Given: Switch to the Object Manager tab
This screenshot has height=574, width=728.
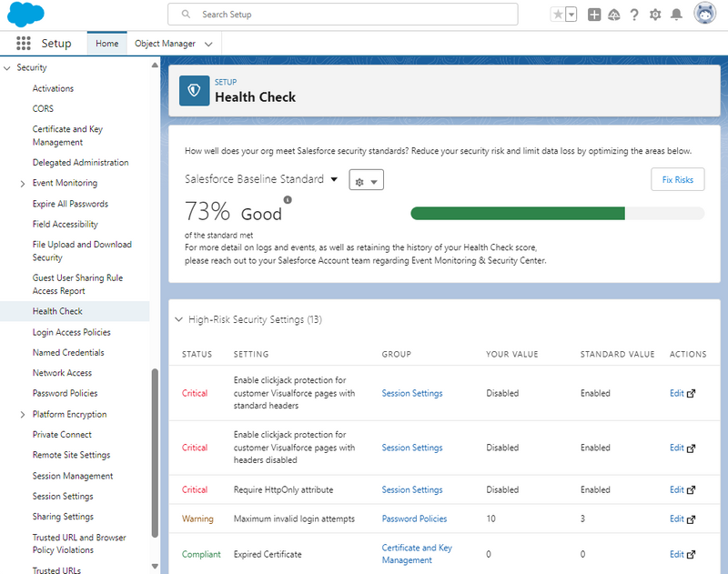Looking at the screenshot, I should (165, 44).
